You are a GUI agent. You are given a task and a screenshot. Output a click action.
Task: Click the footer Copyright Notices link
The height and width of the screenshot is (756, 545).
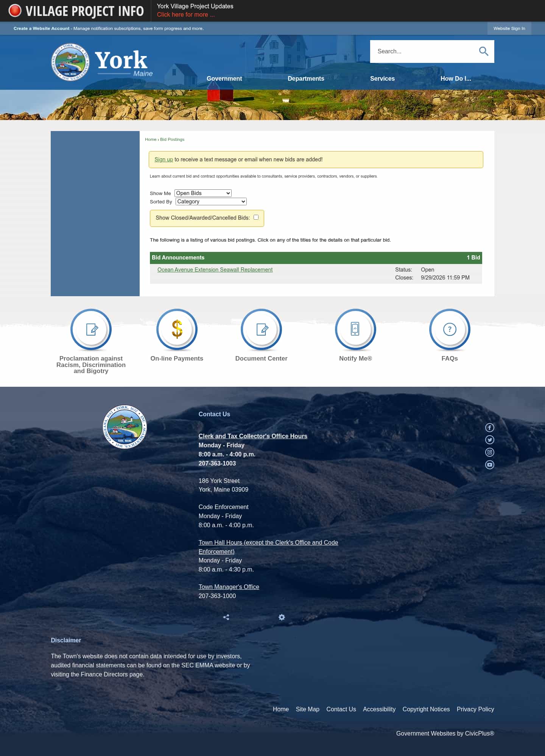point(426,709)
